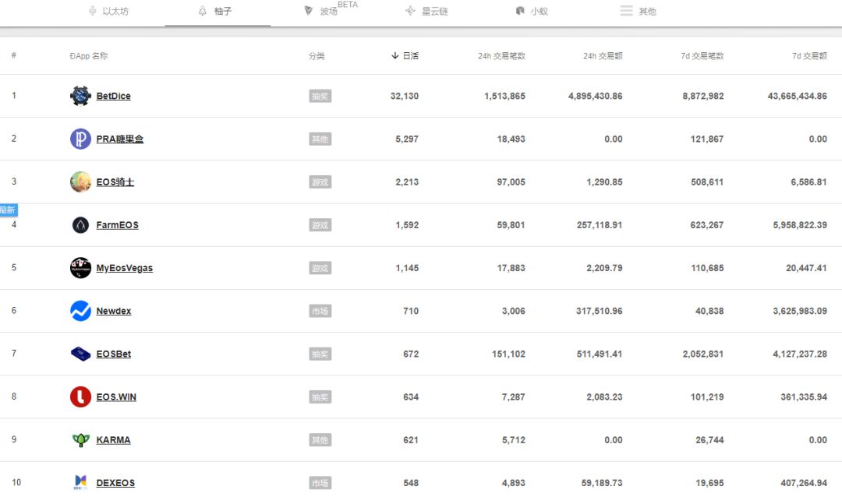Click EOS骑士 24h transactions 97,005

point(511,182)
